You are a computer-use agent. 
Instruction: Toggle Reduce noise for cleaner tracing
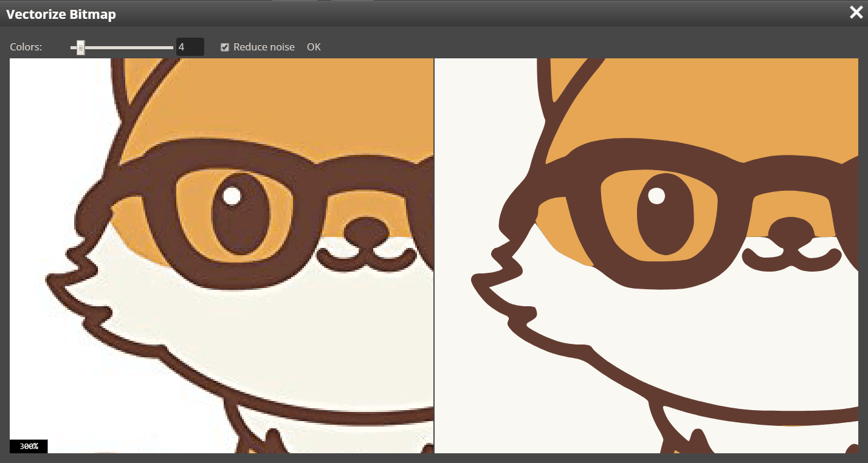[x=224, y=47]
